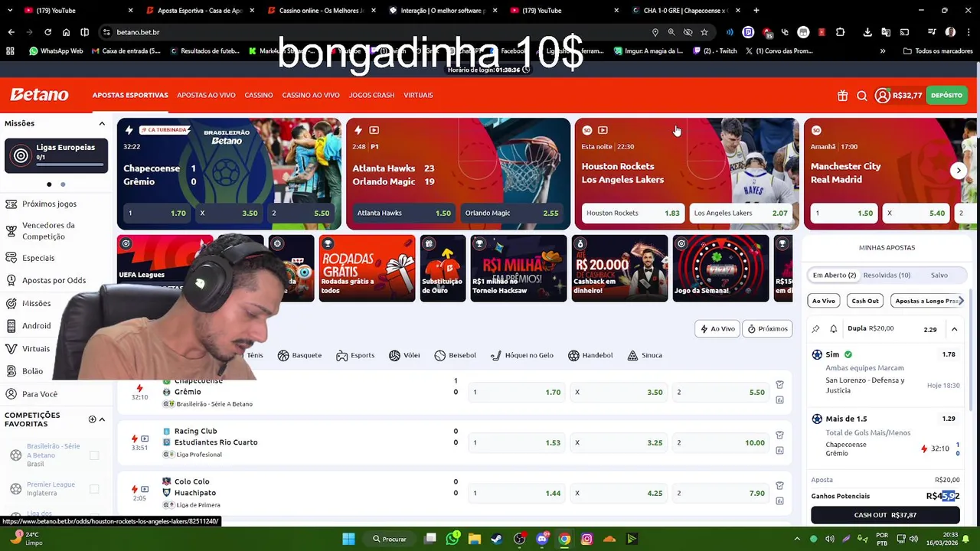Switch to Em Aberto (2) bets

coord(834,275)
